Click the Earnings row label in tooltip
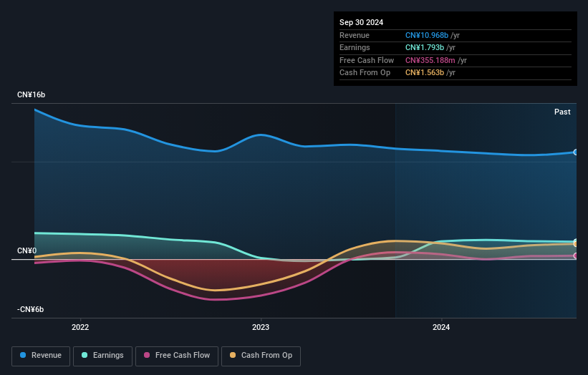This screenshot has height=375, width=588. tap(355, 47)
